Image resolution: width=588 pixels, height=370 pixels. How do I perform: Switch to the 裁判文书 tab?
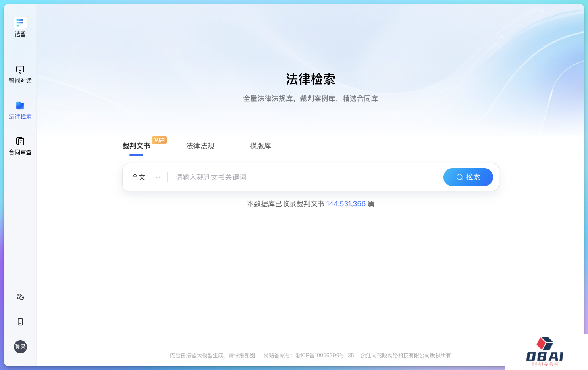click(136, 146)
